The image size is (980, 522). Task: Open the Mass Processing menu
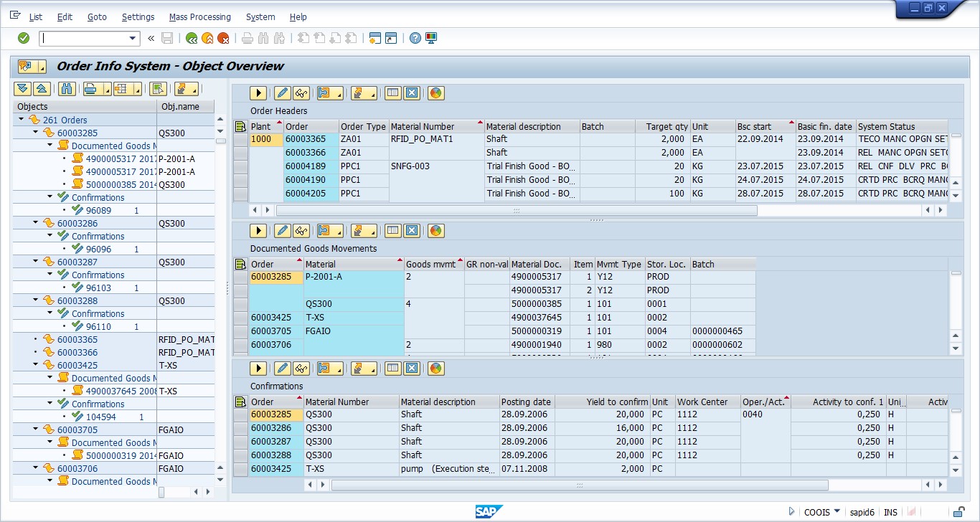pyautogui.click(x=199, y=16)
